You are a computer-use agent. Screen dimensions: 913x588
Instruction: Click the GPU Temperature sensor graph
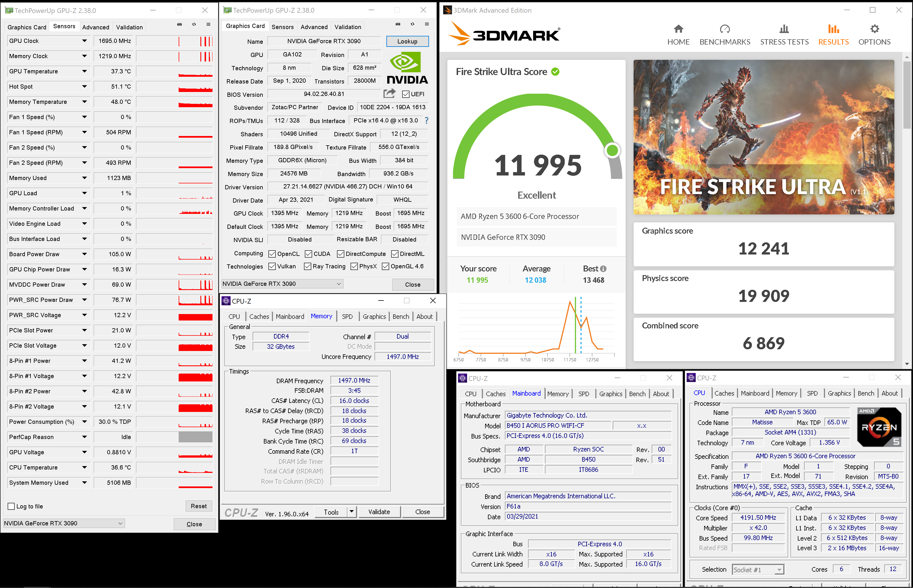tap(174, 71)
